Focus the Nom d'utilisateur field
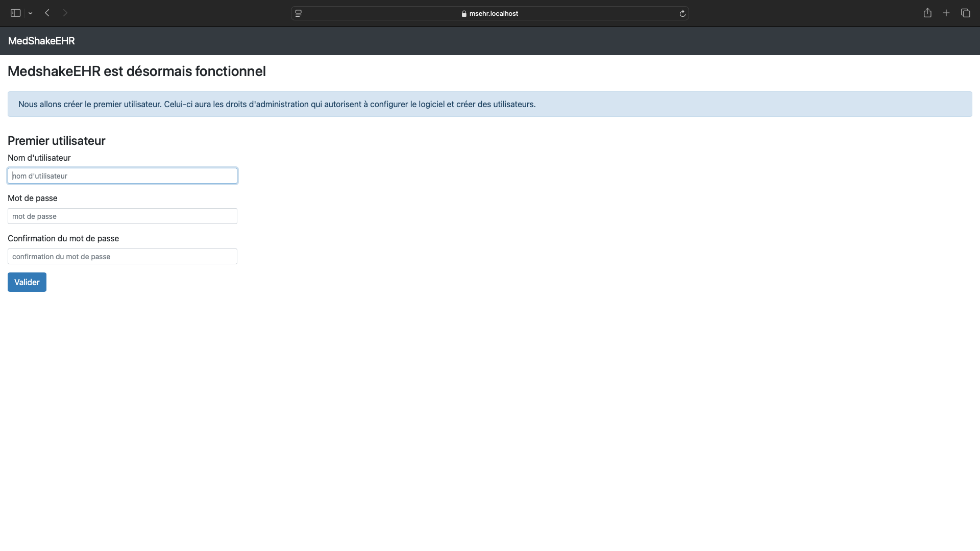980x551 pixels. (122, 176)
